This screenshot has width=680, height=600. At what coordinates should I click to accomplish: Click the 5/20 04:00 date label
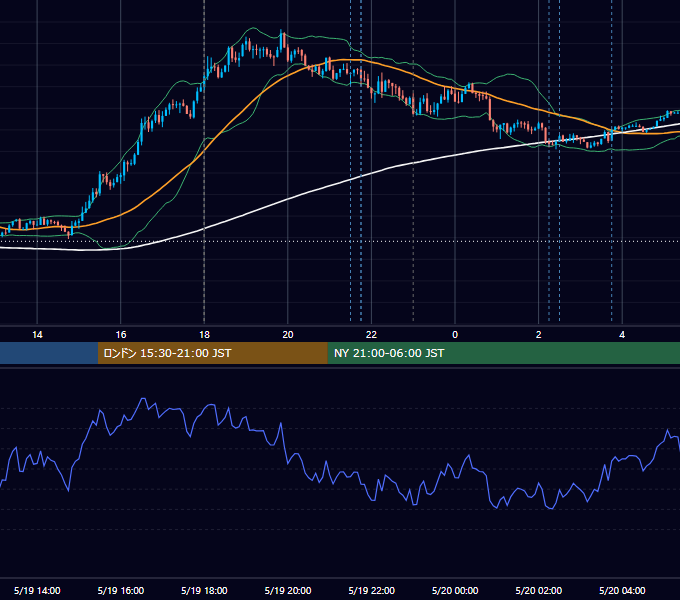point(622,590)
